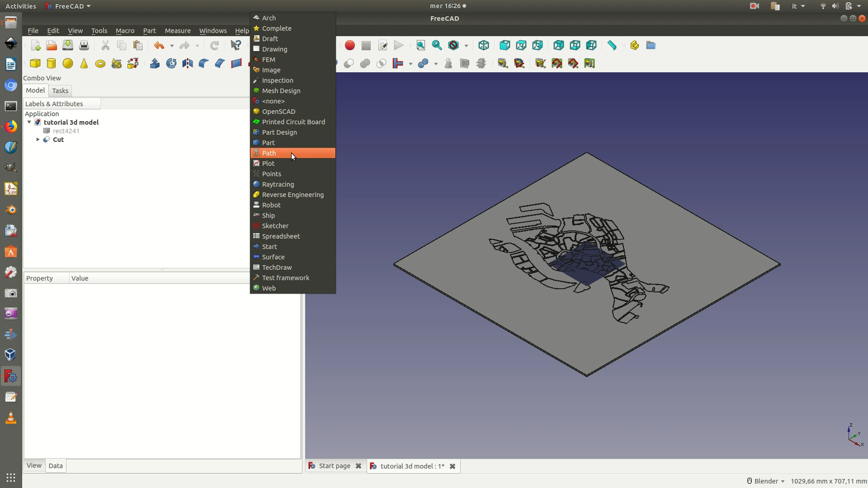Toggle all measurements visibility
The image size is (868, 488).
(x=557, y=64)
